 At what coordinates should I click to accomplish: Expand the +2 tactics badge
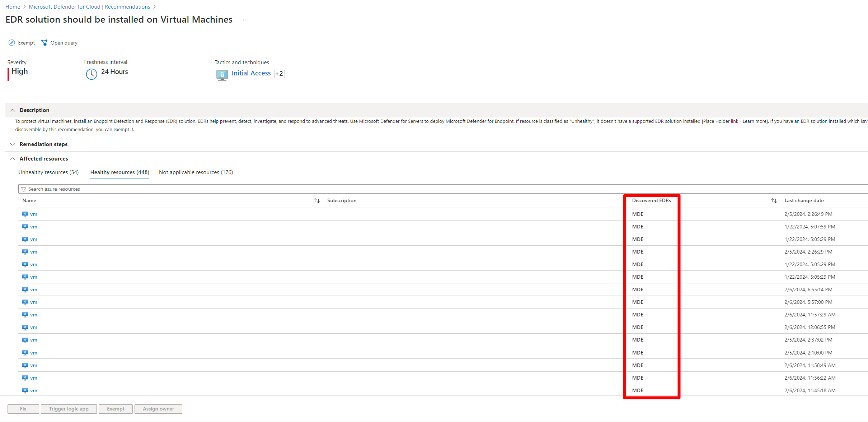click(x=279, y=74)
